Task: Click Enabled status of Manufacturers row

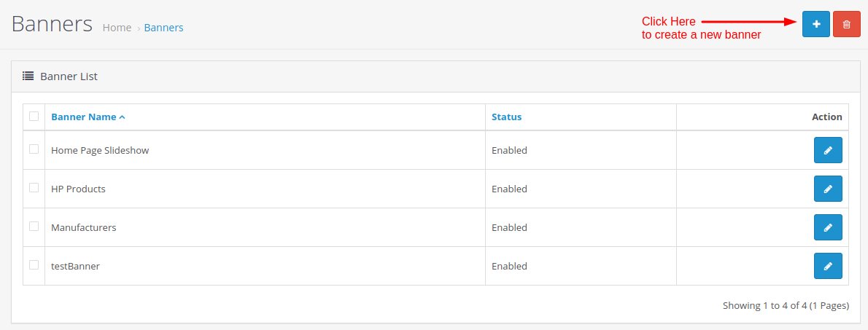Action: pyautogui.click(x=509, y=228)
